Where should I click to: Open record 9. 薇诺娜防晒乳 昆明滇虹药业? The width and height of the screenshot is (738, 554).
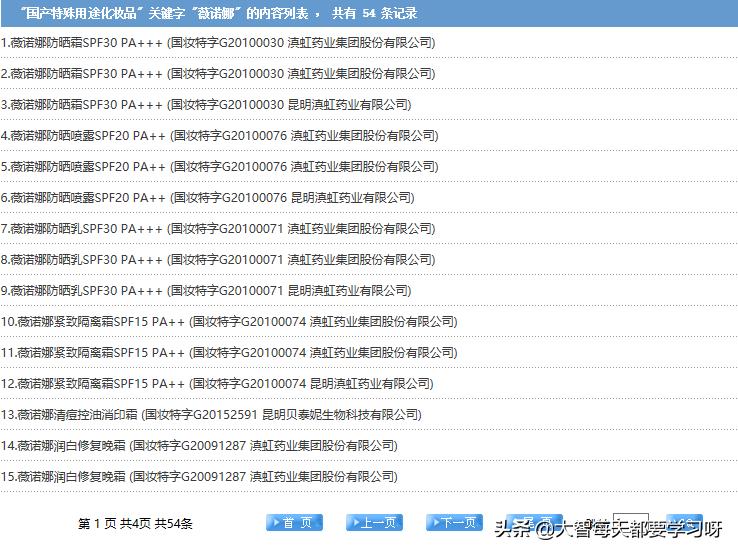pos(206,291)
